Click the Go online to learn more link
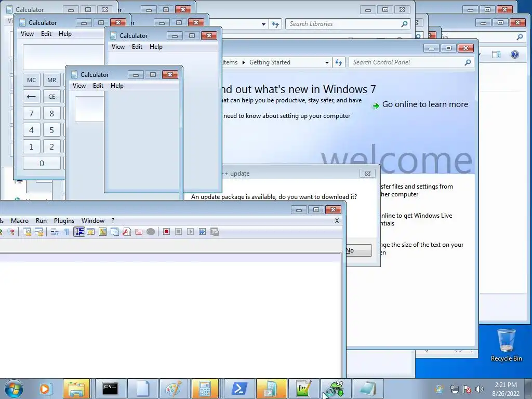 pyautogui.click(x=425, y=104)
